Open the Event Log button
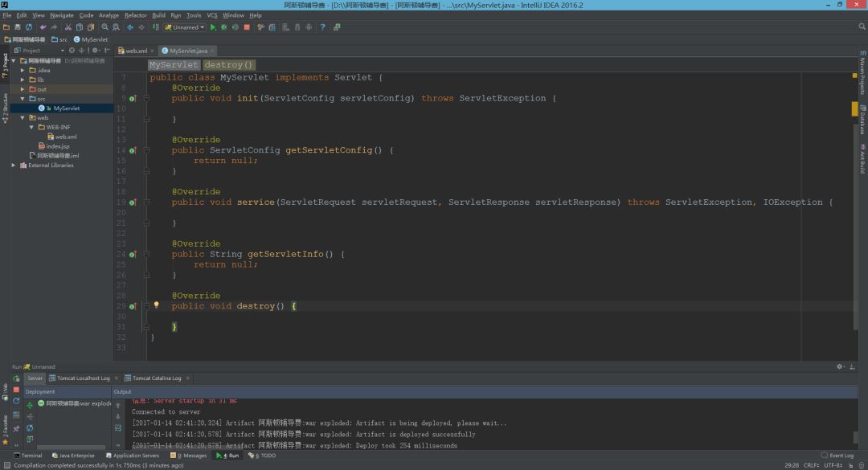Image resolution: width=868 pixels, height=470 pixels. (x=837, y=456)
